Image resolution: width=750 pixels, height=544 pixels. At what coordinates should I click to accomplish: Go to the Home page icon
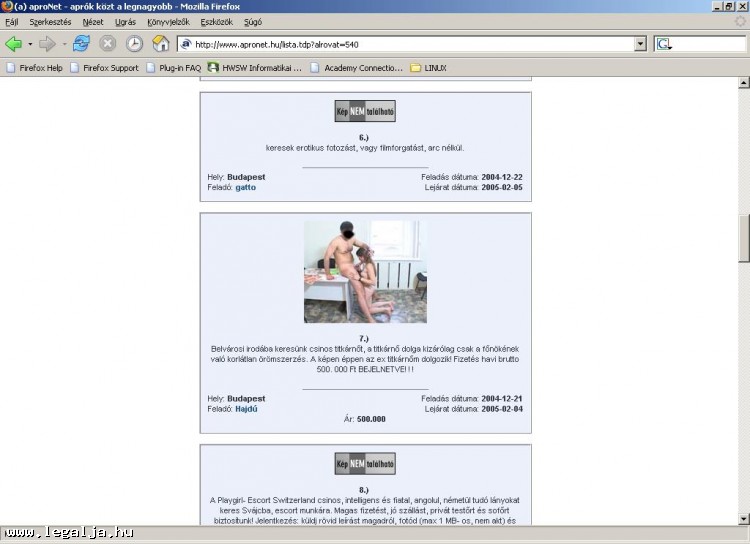click(x=160, y=44)
